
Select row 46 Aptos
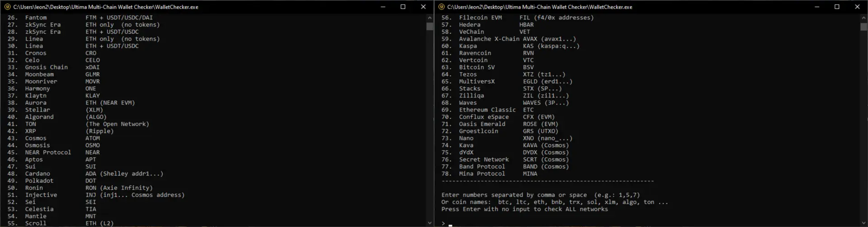[x=52, y=159]
